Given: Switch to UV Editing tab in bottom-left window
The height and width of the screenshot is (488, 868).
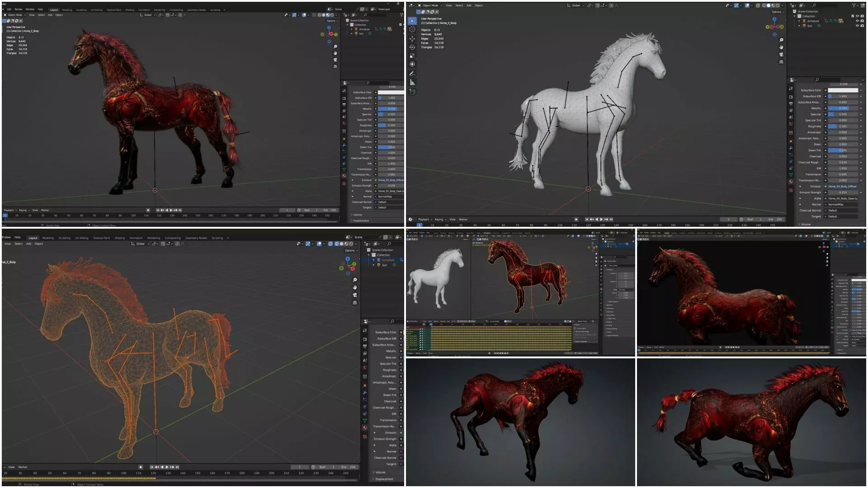Looking at the screenshot, I should tap(81, 238).
